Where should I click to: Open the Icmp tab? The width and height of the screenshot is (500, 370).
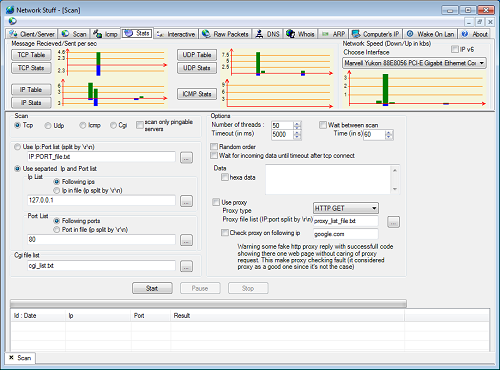[x=105, y=34]
